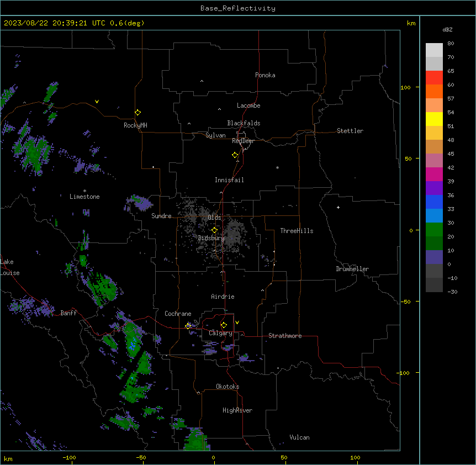The height and width of the screenshot is (465, 476).
Task: Click the yellow diamond marker above Calgary label
Action: (x=224, y=325)
